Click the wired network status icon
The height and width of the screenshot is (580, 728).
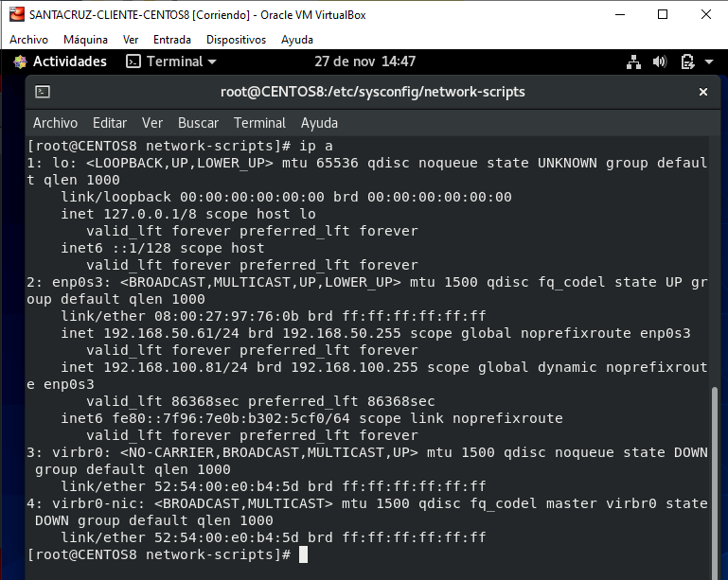click(x=633, y=62)
